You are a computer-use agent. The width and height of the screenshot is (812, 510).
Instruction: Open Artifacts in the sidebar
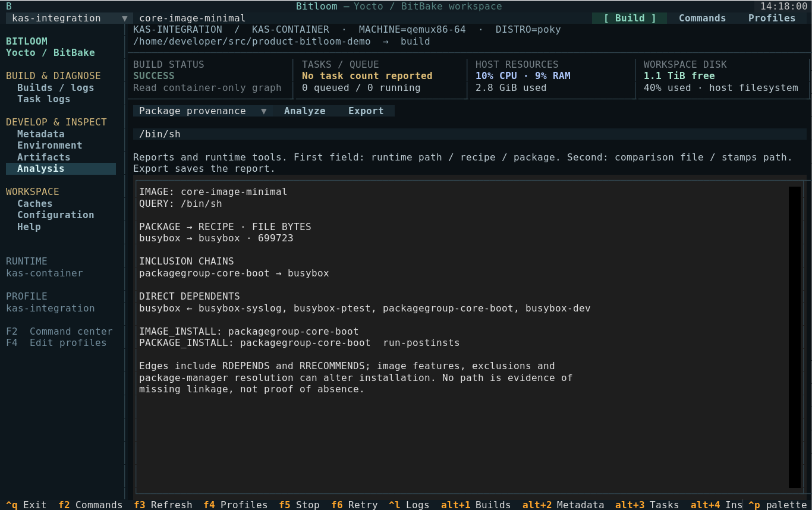tap(43, 158)
